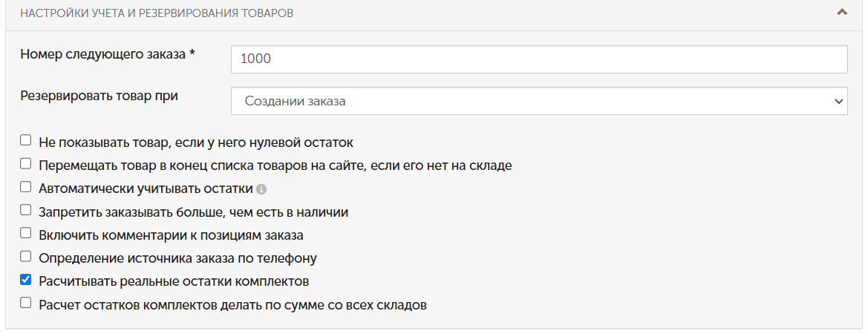Enable the Расчет остатков комплектов по сумме checkbox
This screenshot has height=334, width=868.
[x=25, y=303]
